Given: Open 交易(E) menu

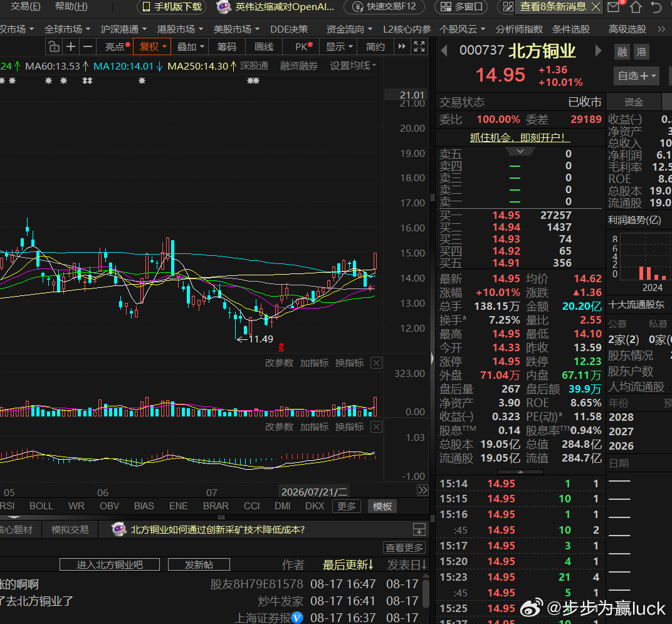Looking at the screenshot, I should (x=25, y=6).
